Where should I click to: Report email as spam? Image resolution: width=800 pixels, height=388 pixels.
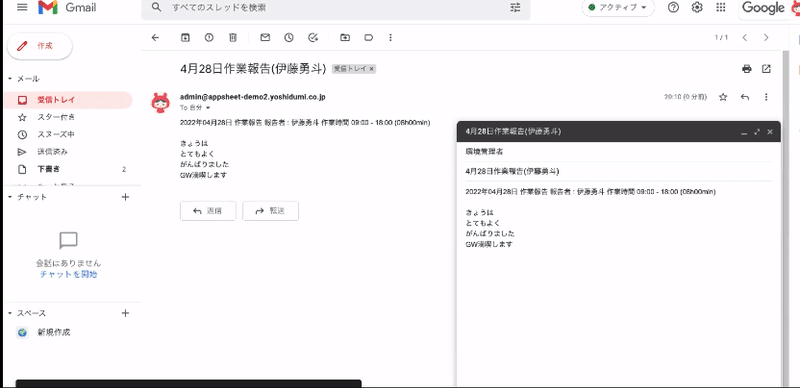[209, 37]
